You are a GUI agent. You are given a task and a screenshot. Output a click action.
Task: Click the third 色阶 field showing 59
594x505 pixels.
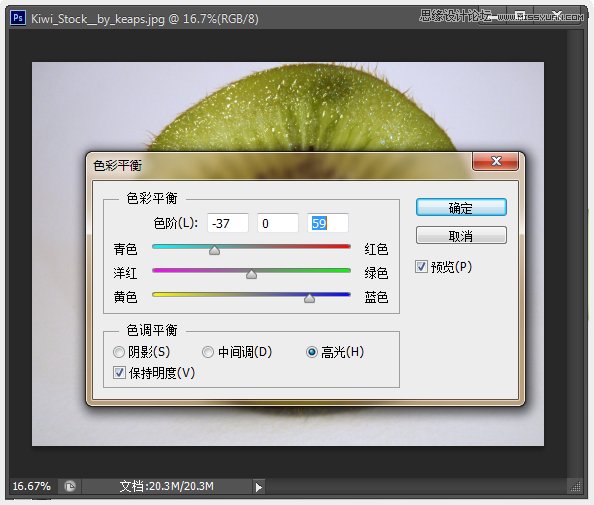(x=328, y=223)
